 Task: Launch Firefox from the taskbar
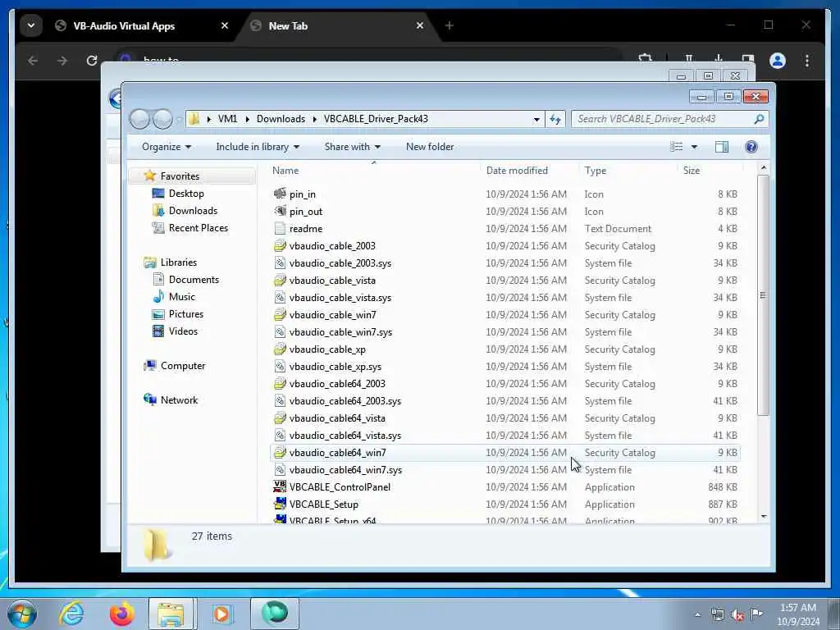point(121,614)
